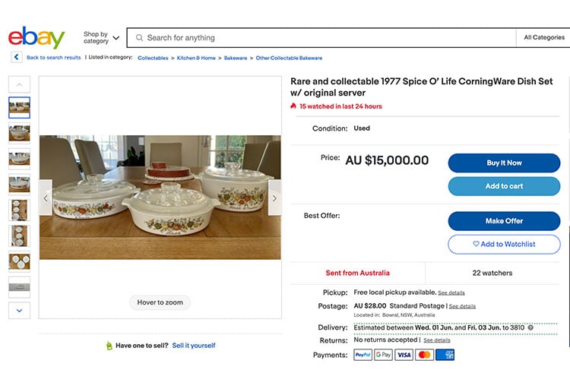570x392 pixels.
Task: Click the Add to cart button
Action: 504,186
